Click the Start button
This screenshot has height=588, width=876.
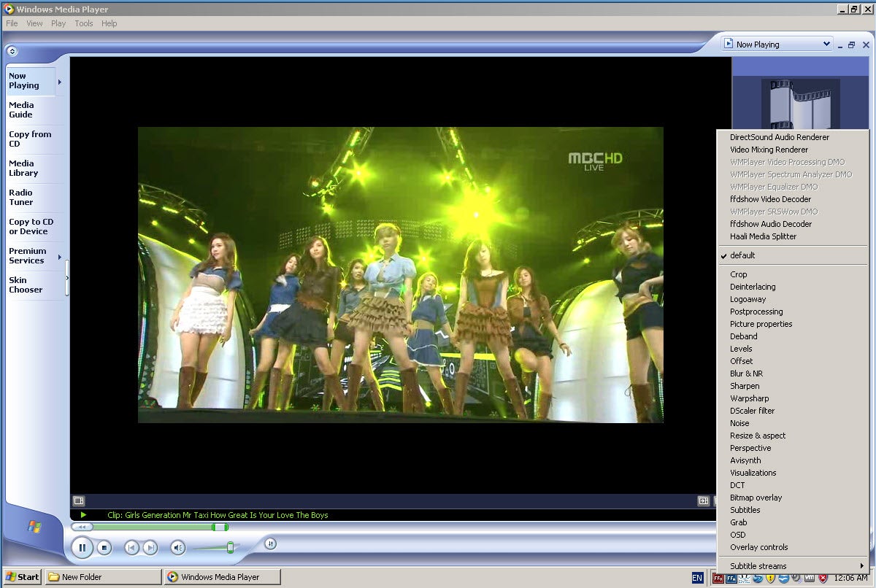pyautogui.click(x=22, y=577)
